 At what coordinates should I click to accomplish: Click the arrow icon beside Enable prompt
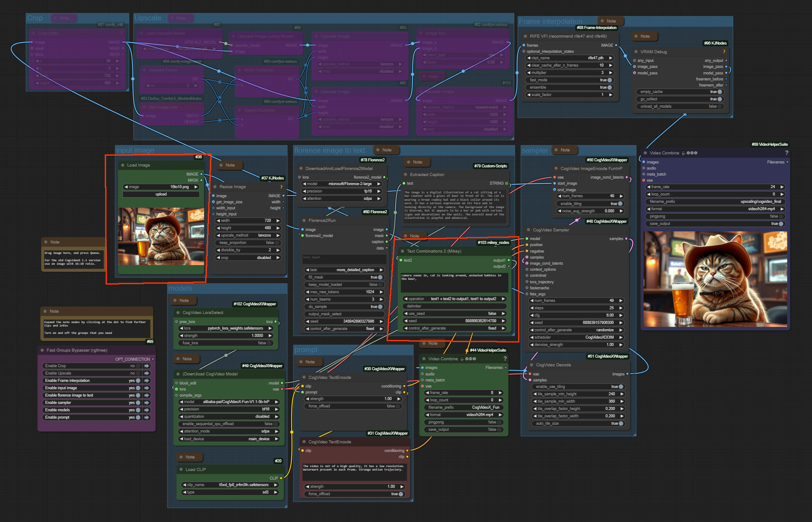tap(147, 417)
